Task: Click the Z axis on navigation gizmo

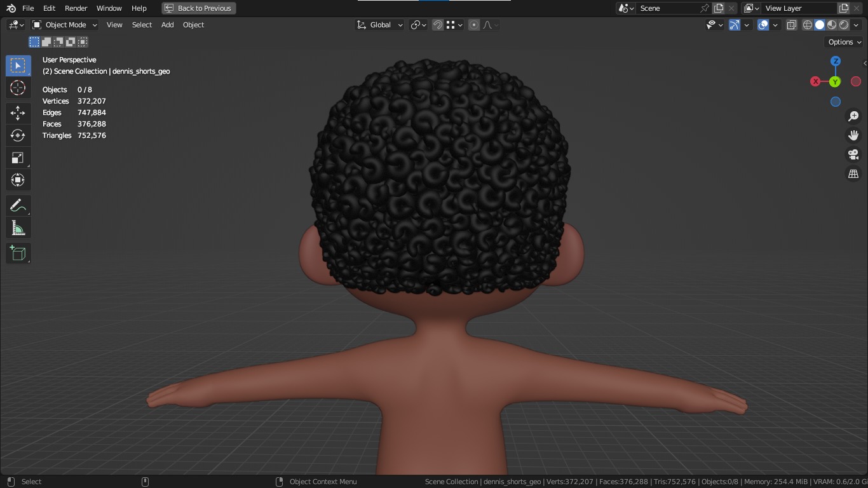Action: [x=836, y=61]
